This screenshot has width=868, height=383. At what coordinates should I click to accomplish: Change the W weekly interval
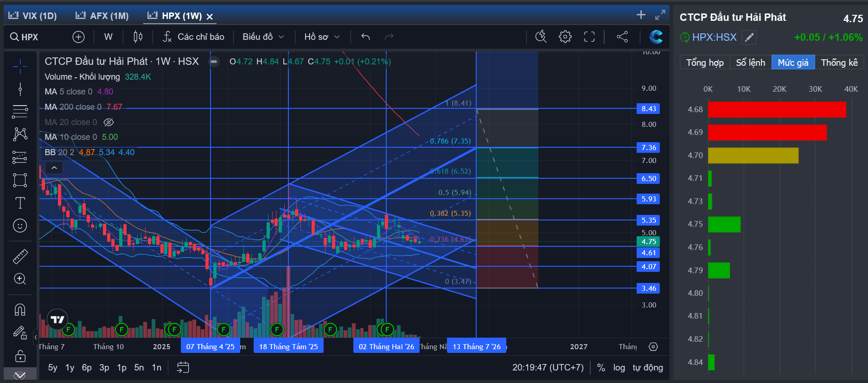[108, 37]
